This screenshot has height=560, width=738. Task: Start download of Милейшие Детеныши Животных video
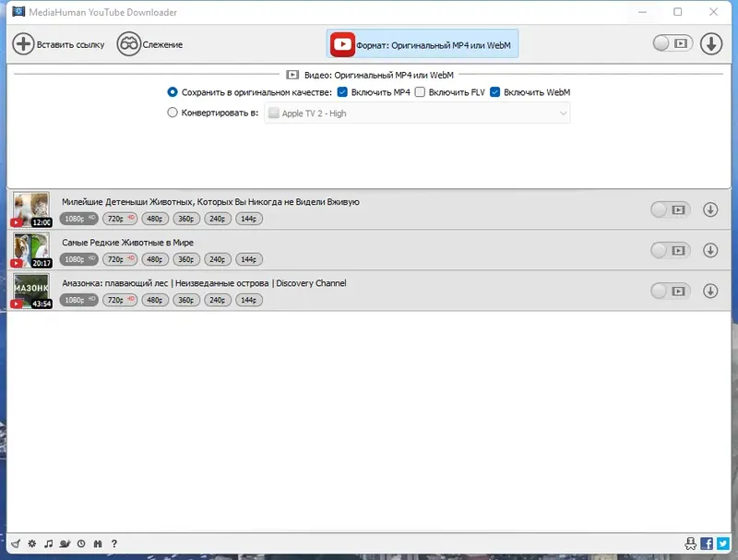click(x=710, y=209)
